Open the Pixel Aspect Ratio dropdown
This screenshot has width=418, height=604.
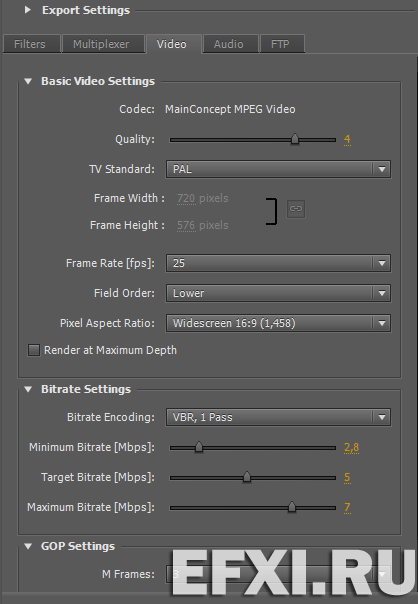coord(278,323)
